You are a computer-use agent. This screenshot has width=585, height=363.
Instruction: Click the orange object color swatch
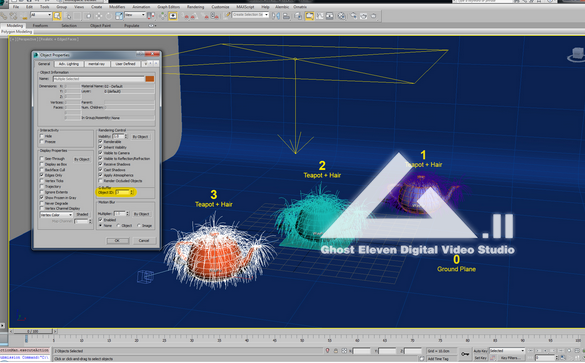(x=150, y=79)
